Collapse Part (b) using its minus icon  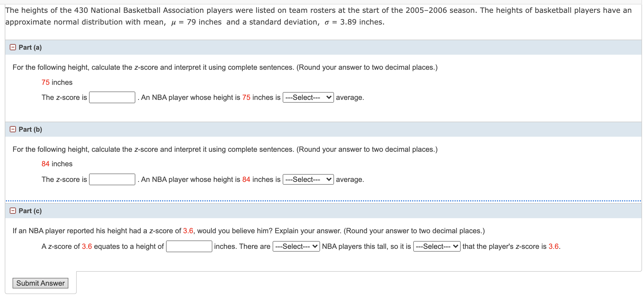(x=12, y=129)
